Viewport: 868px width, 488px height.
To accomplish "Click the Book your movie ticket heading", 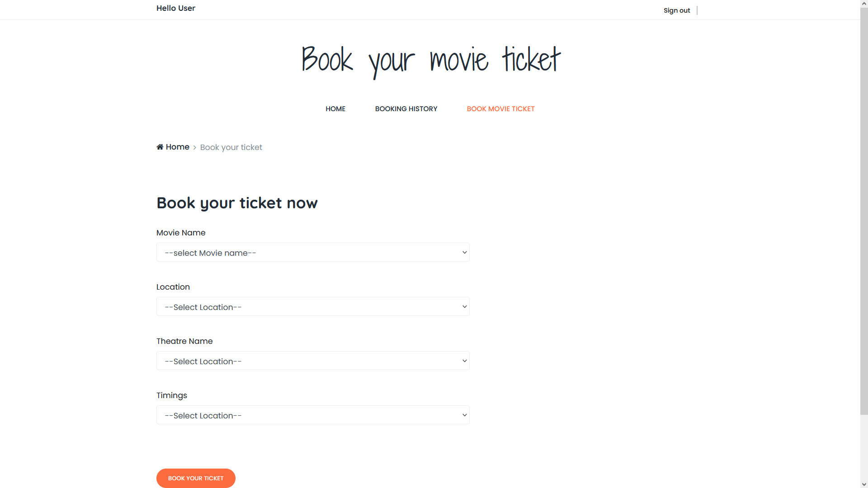I will [x=430, y=59].
